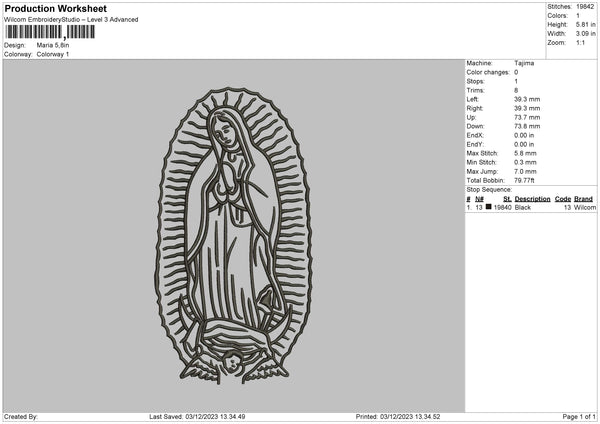This screenshot has width=600, height=424.
Task: Click the Stops value 1
Action: coord(516,82)
